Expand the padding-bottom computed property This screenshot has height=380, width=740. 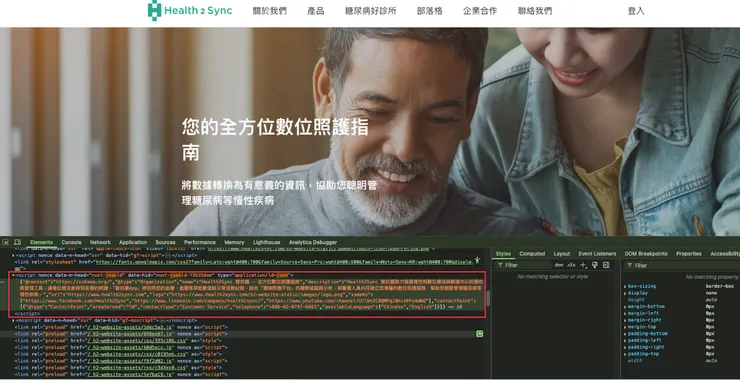(625, 334)
